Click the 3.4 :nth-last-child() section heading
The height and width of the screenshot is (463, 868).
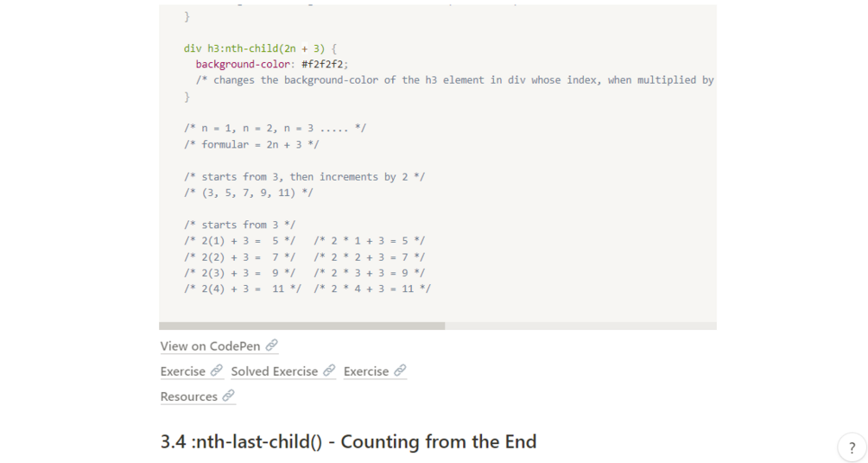(x=348, y=441)
